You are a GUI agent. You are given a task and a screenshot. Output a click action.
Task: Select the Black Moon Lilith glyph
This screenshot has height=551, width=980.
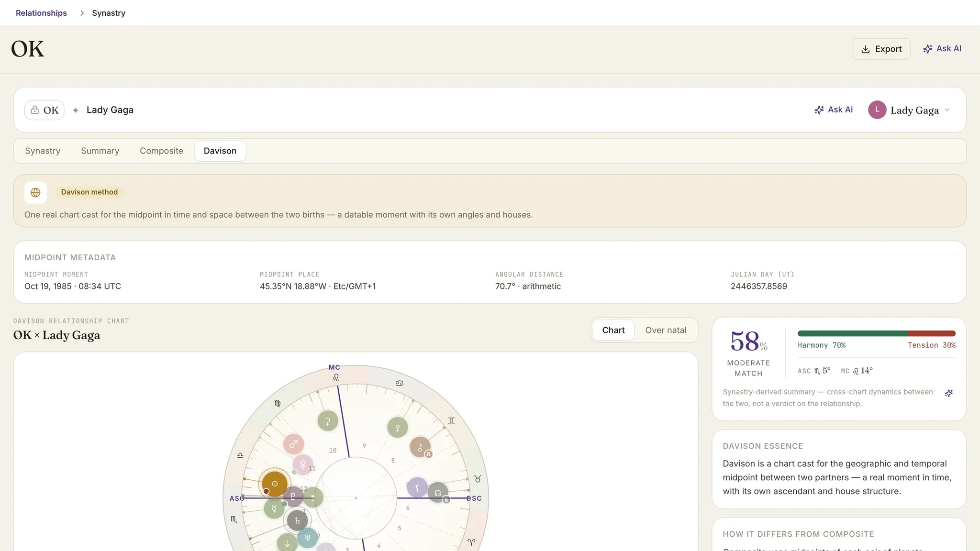coord(417,487)
